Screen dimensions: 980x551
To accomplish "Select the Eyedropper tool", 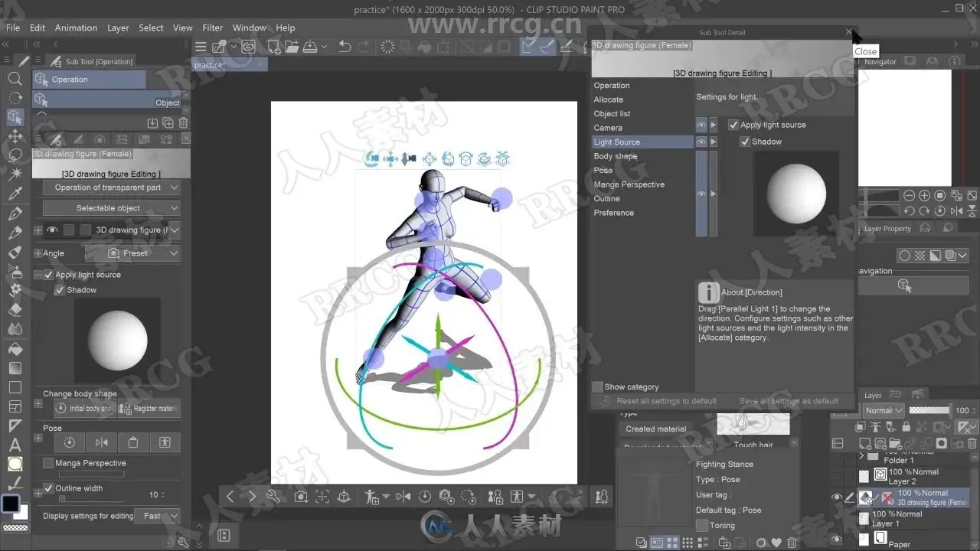I will pos(15,194).
